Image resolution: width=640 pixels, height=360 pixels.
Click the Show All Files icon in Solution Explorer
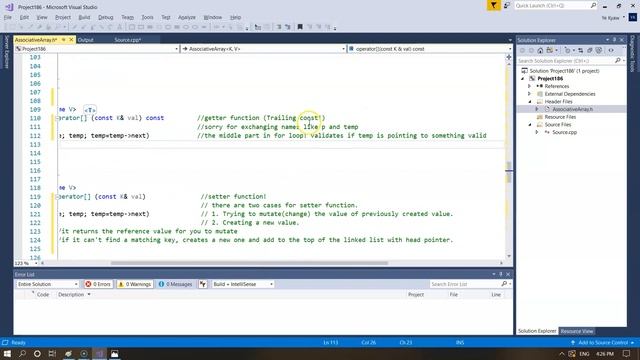tap(599, 51)
